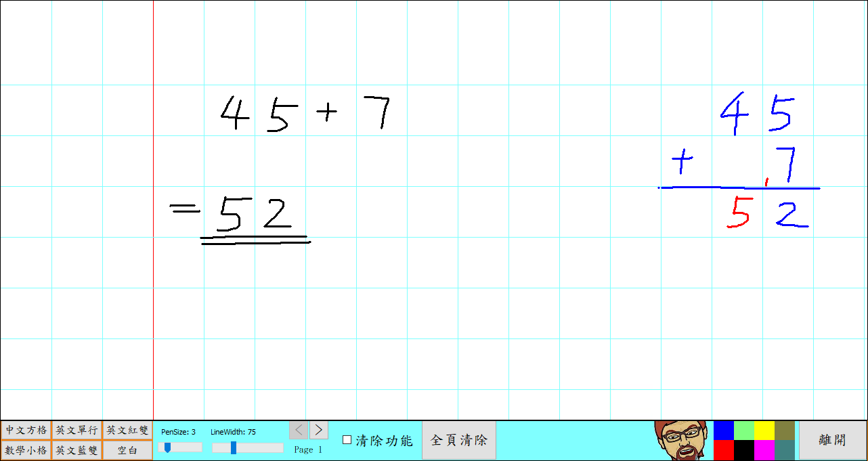Switch to 英文藍雙 blue double-line paper
This screenshot has height=461, width=868.
pyautogui.click(x=75, y=448)
